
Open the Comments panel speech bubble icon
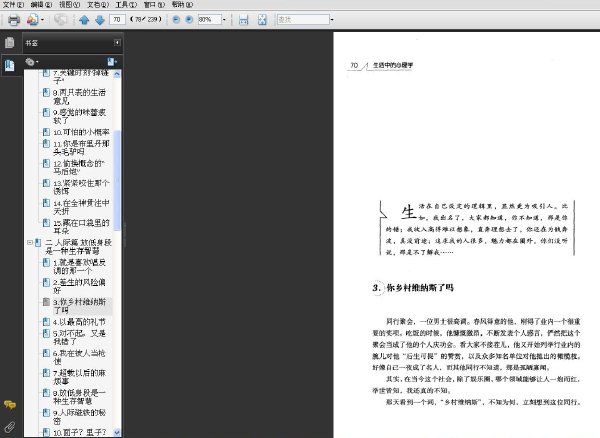pyautogui.click(x=10, y=405)
